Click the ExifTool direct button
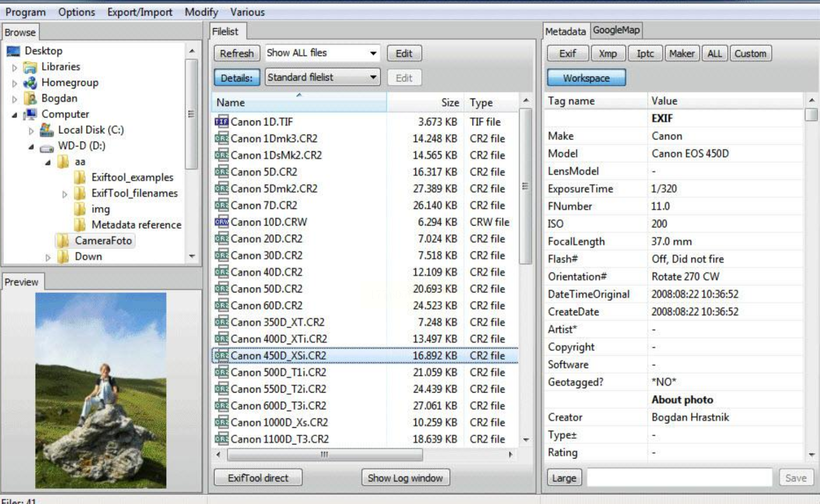Image resolution: width=820 pixels, height=504 pixels. coord(258,478)
